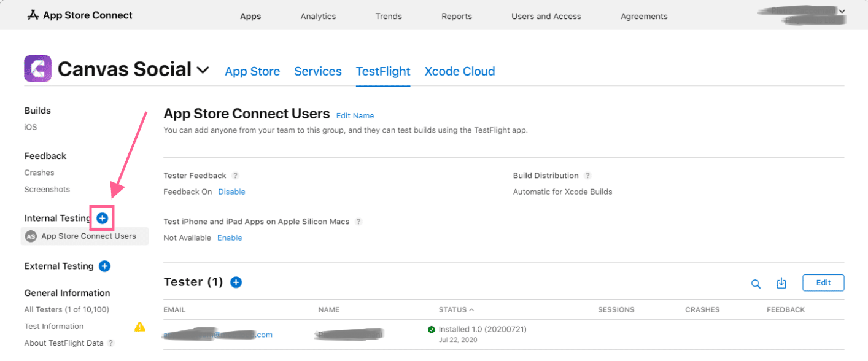This screenshot has height=361, width=868.
Task: Click the Edit button above the tester list
Action: click(823, 282)
